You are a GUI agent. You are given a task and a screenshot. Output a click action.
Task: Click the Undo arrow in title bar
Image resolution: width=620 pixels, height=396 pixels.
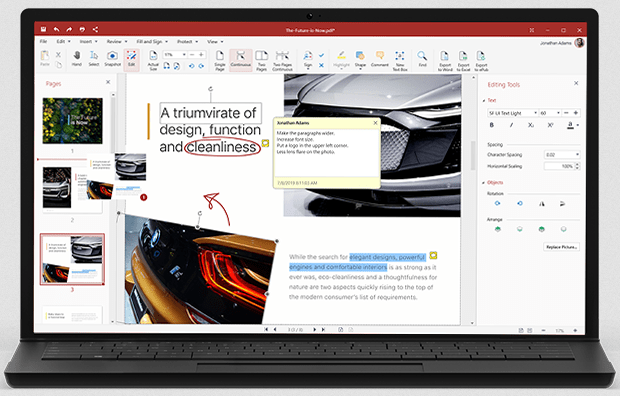[x=57, y=29]
